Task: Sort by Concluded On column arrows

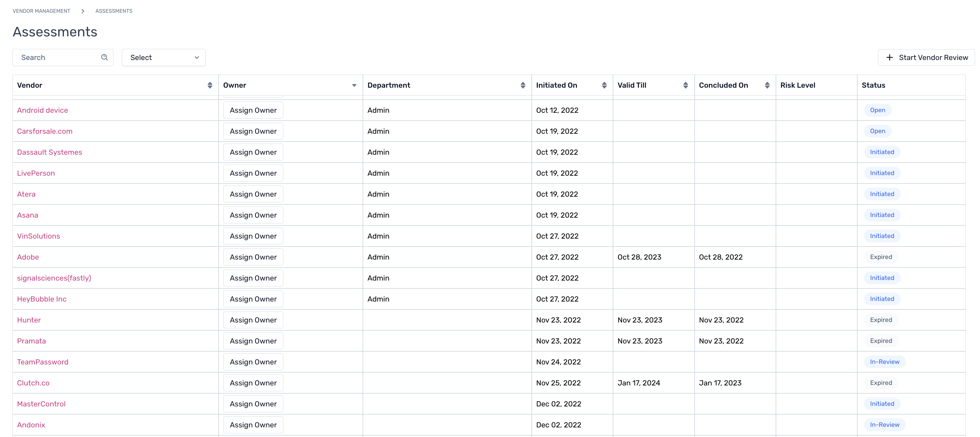Action: pyautogui.click(x=767, y=85)
